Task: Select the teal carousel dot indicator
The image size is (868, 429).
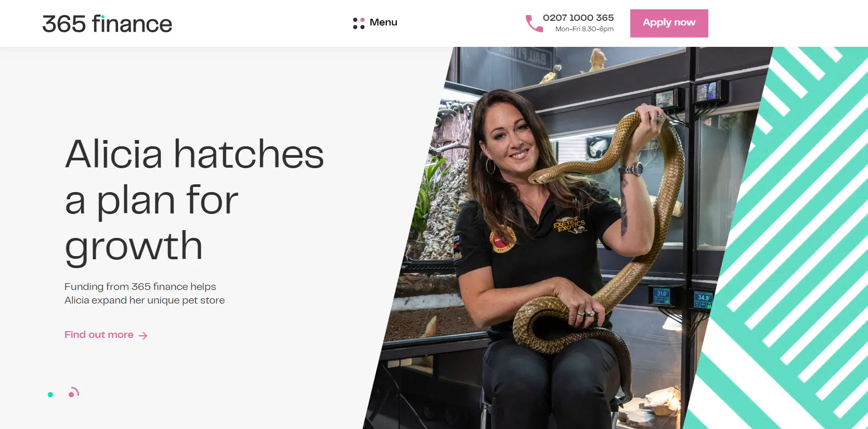Action: click(x=50, y=395)
